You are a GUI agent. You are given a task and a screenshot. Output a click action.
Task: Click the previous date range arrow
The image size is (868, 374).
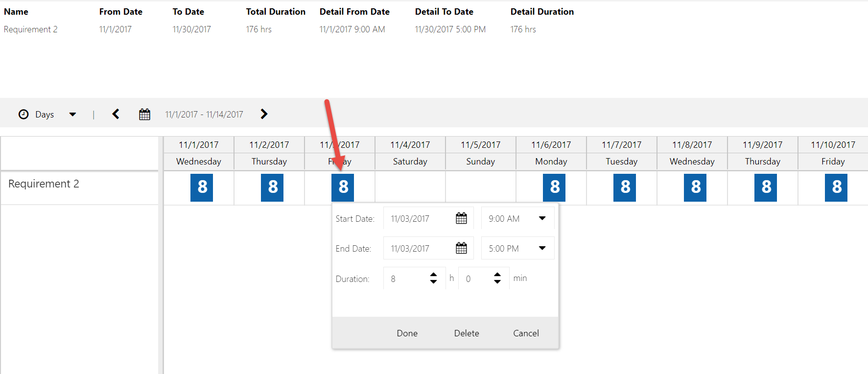[x=116, y=114]
